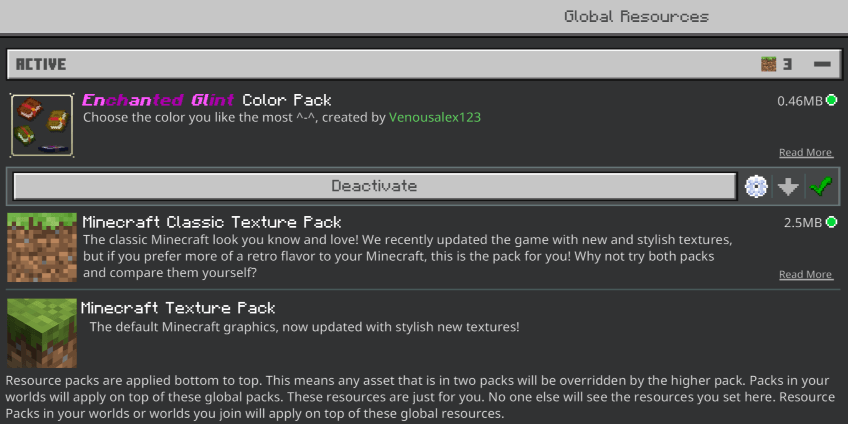Click the pack count number 3
This screenshot has height=424, width=848.
[787, 64]
